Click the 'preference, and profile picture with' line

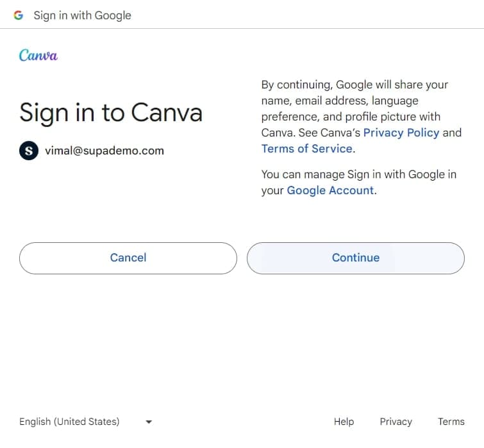(x=351, y=117)
